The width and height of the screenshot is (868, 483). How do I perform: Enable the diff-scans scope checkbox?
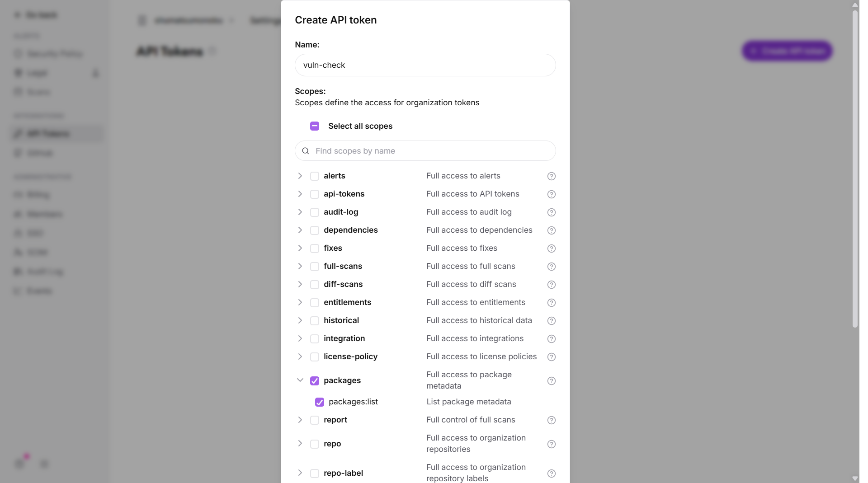[315, 285]
